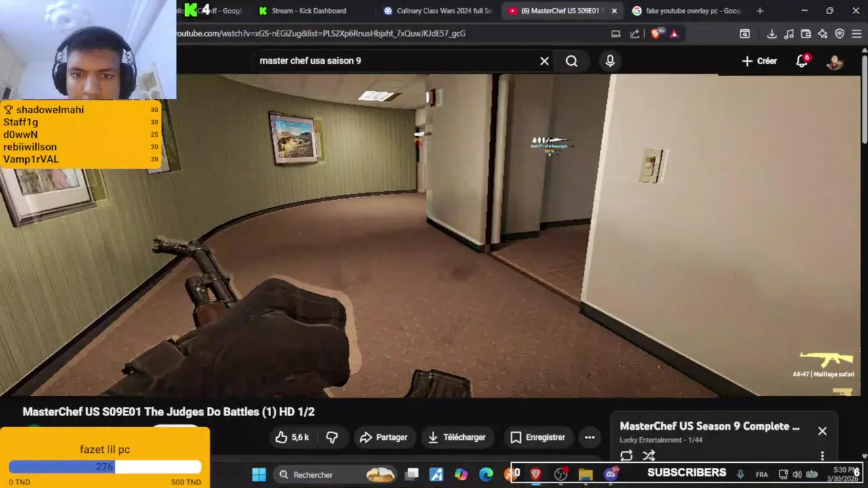Toggle playlist shuffle button
Viewport: 868px width, 488px height.
(x=649, y=455)
